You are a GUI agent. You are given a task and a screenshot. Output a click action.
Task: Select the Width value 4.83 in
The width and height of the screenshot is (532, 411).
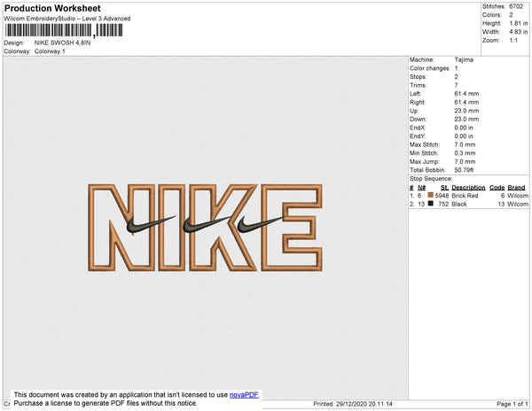coord(519,32)
